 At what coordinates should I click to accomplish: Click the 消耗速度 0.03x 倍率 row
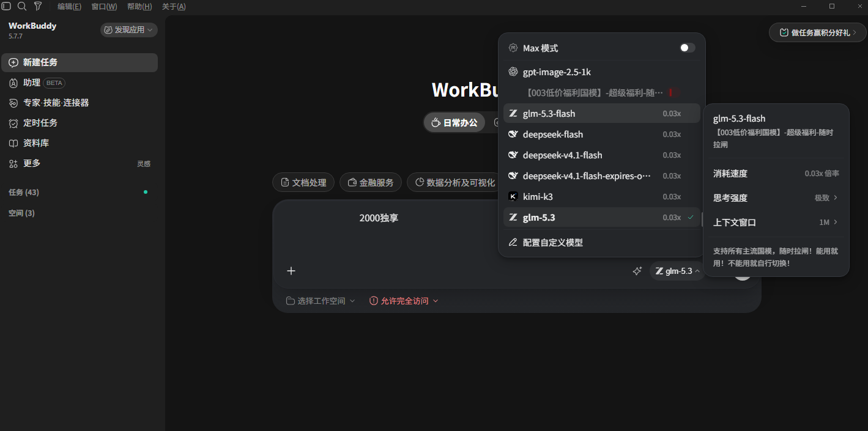point(776,174)
